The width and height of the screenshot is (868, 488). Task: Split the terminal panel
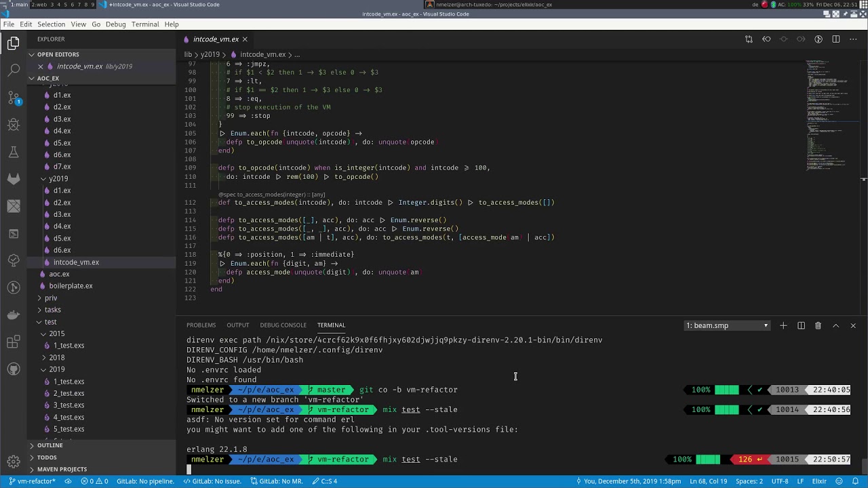pyautogui.click(x=801, y=325)
